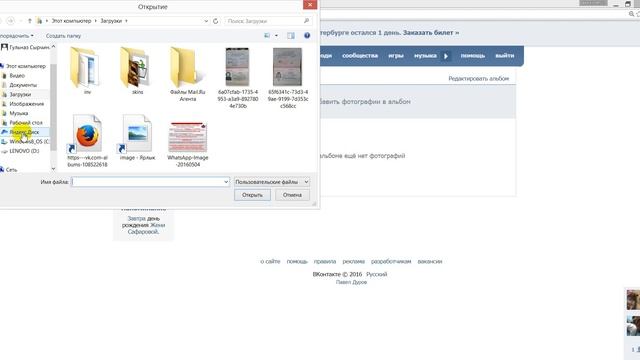This screenshot has width=640, height=360.
Task: Click Загрузки in the breadcrumb path
Action: coord(111,21)
